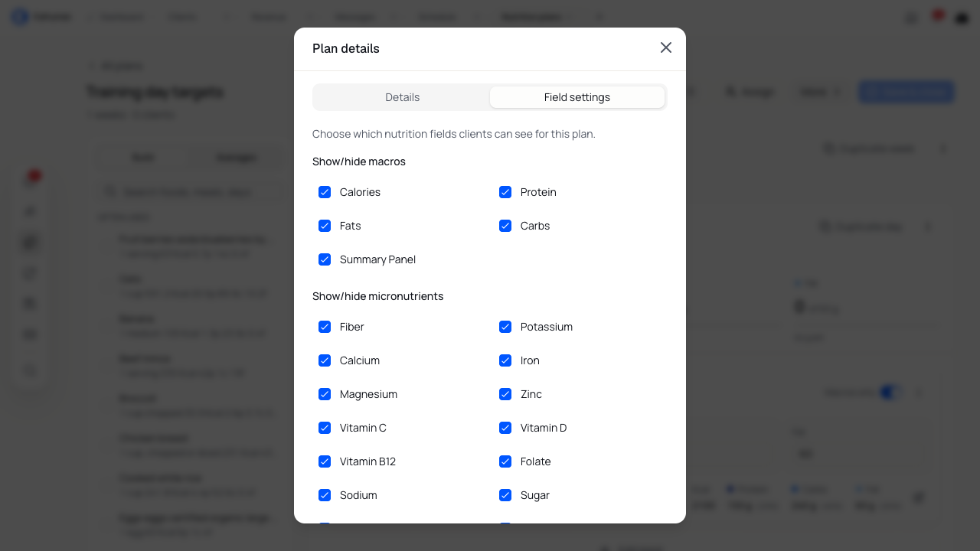Screen dimensions: 980x551
Task: Click the 'Show/hide macros' heading
Action: point(359,161)
